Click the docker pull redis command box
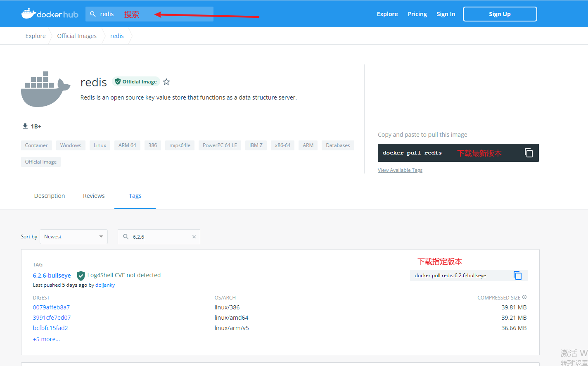This screenshot has height=366, width=588. [458, 153]
